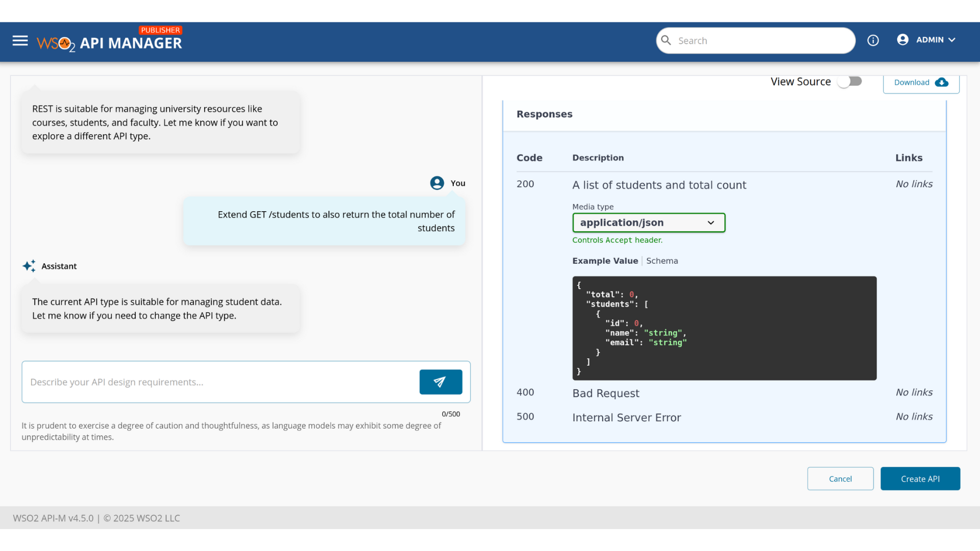This screenshot has height=551, width=980.
Task: Click the search magnifier icon
Action: (x=666, y=40)
